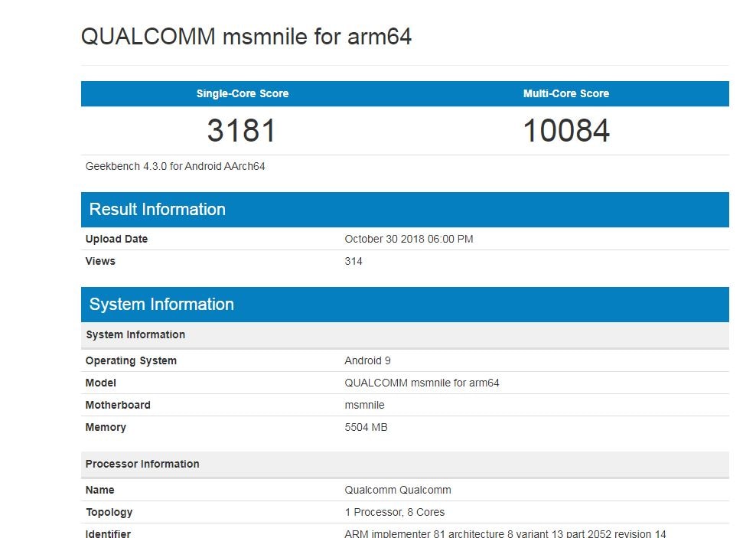756x538 pixels.
Task: Click the Motherboard label
Action: coord(118,405)
